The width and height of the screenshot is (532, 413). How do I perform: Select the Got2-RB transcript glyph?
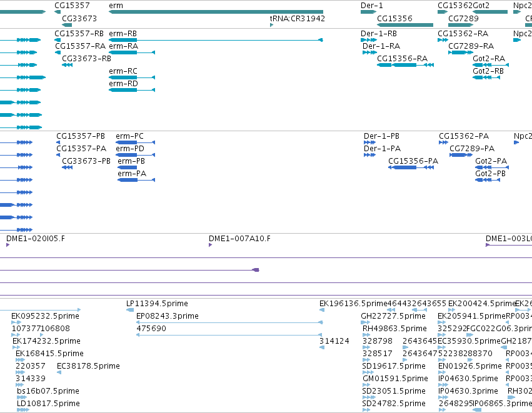tap(486, 77)
